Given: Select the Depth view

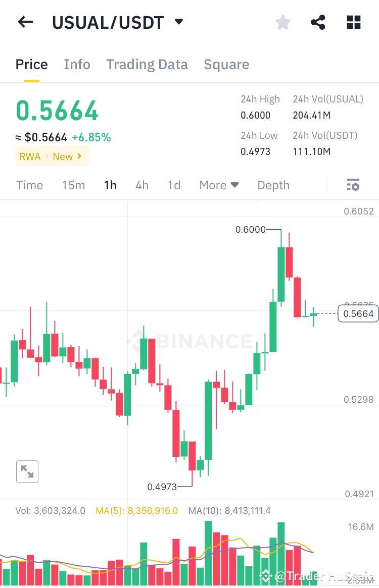Looking at the screenshot, I should pos(273,185).
